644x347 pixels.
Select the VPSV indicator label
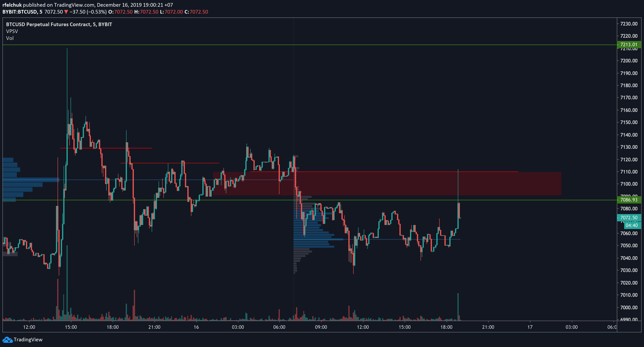pos(12,31)
